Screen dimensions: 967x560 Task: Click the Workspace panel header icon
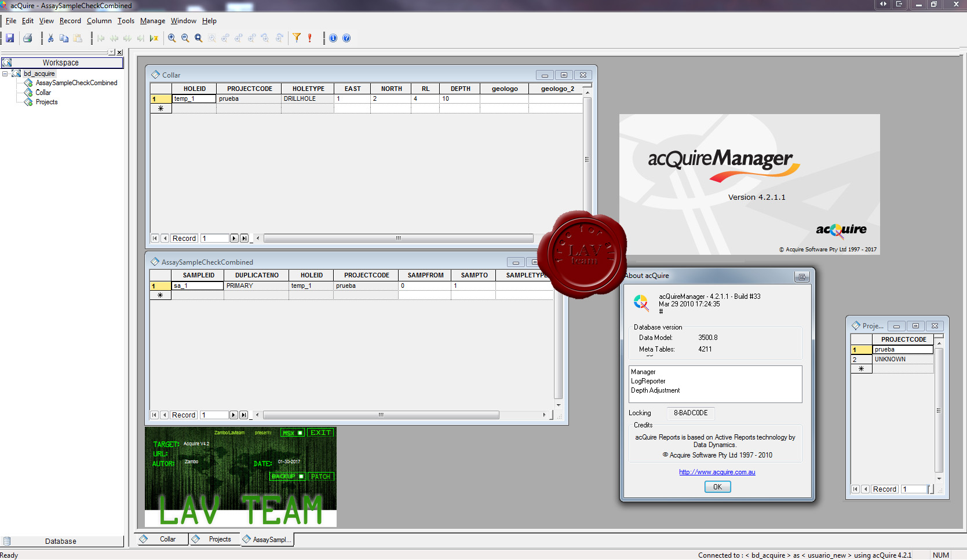point(6,63)
